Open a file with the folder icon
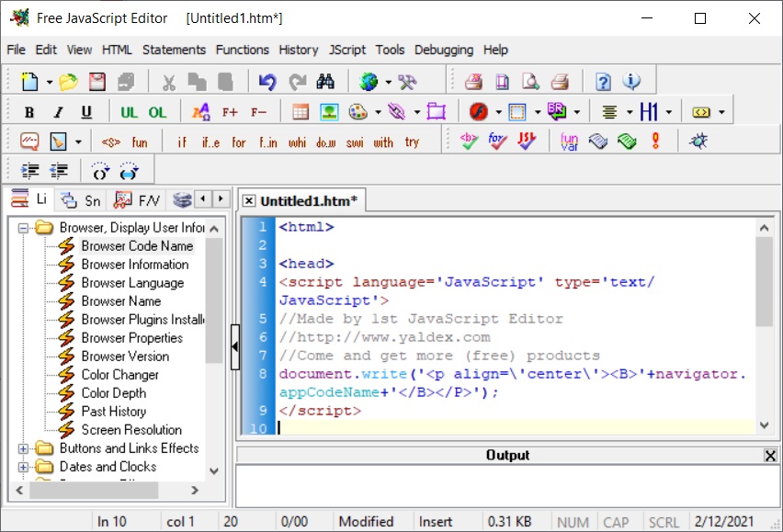Viewport: 783px width, 532px height. point(68,82)
